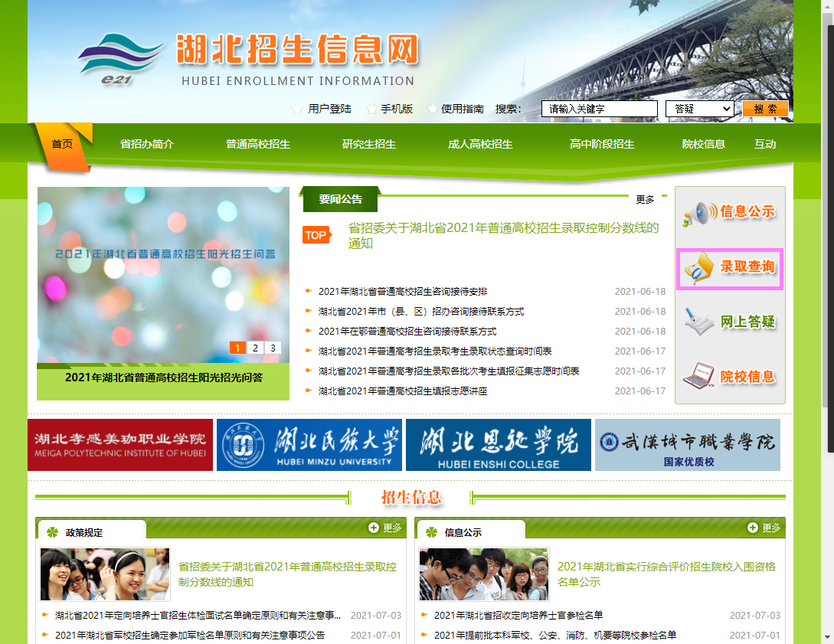Expand more 要闻公告 via 更多 link

point(645,200)
